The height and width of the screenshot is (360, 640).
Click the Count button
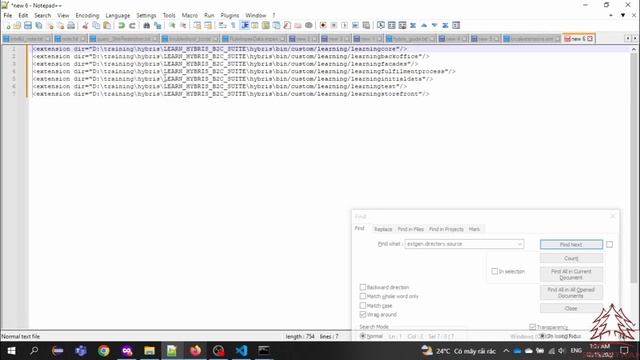tap(571, 258)
